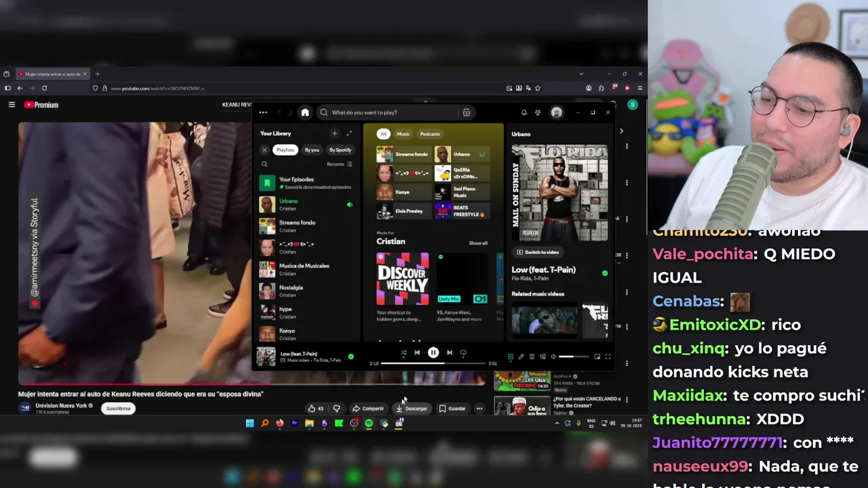Seek in Spotify song progress bar
This screenshot has height=488, width=868.
point(433,363)
